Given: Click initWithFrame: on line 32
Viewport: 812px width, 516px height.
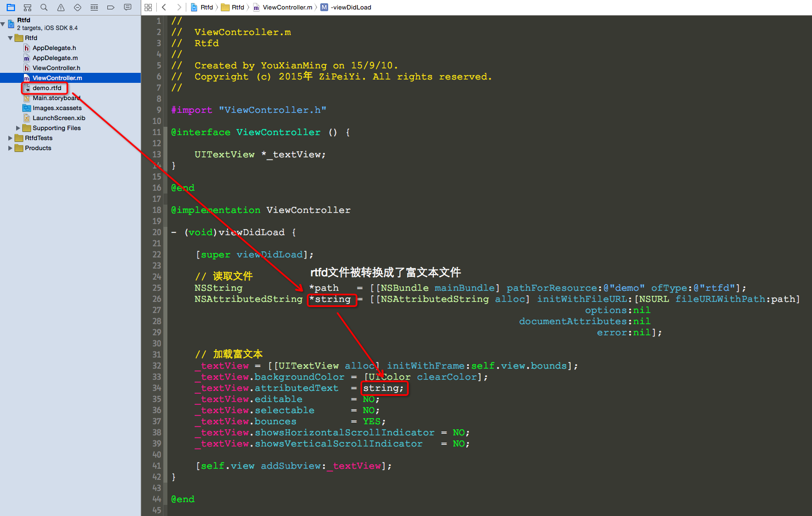Looking at the screenshot, I should 429,366.
